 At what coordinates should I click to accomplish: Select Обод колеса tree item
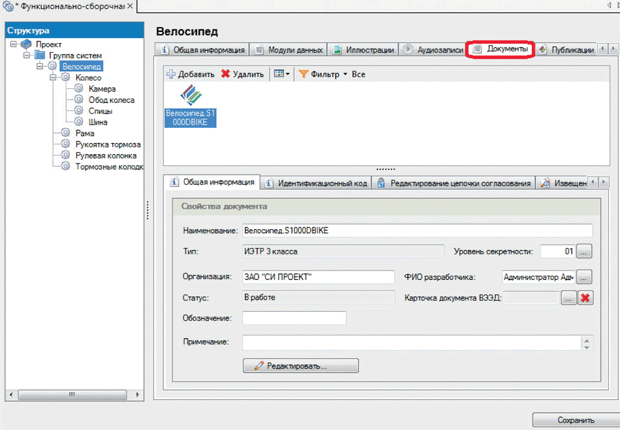[x=111, y=100]
